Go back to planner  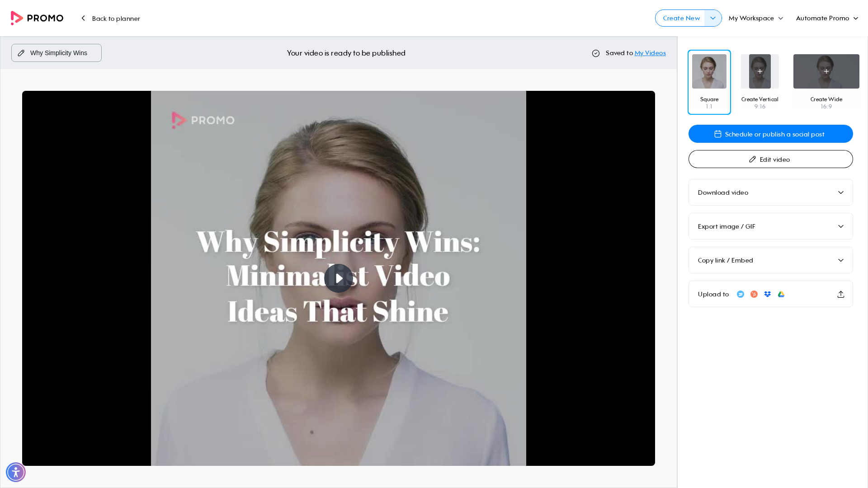pyautogui.click(x=111, y=18)
